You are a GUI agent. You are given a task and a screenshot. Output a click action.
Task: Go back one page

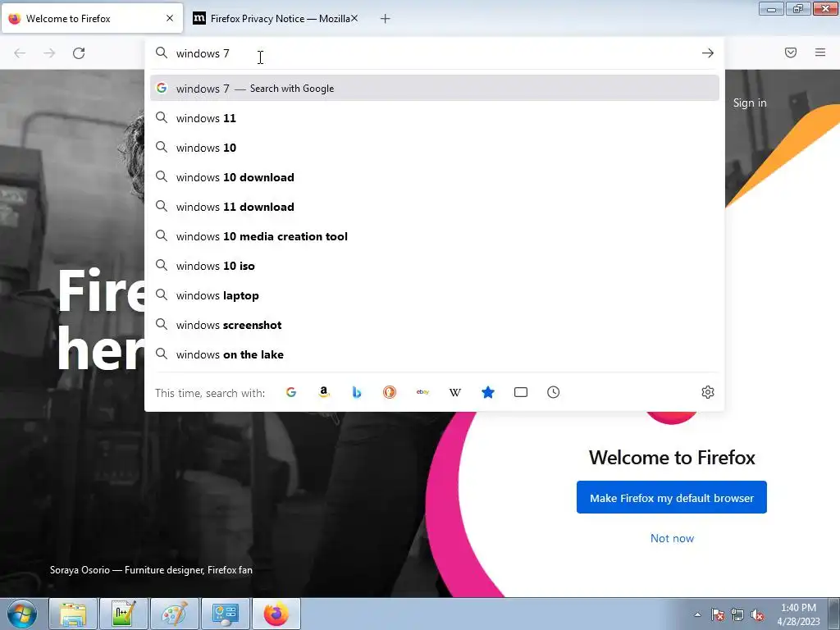pos(20,53)
